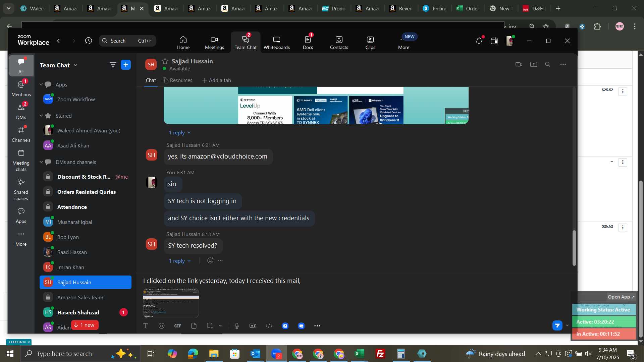Open history clock icon near search
The width and height of the screenshot is (644, 362).
point(88,41)
